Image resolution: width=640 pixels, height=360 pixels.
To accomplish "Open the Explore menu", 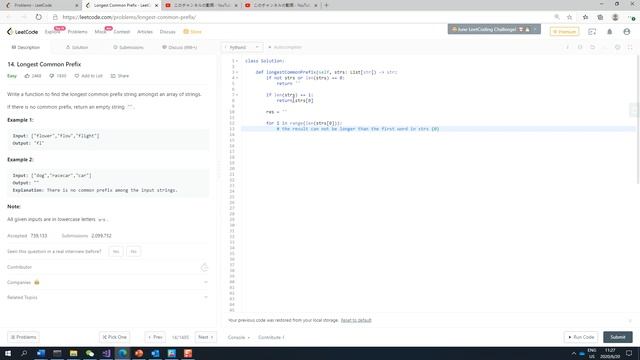I will coord(52,32).
